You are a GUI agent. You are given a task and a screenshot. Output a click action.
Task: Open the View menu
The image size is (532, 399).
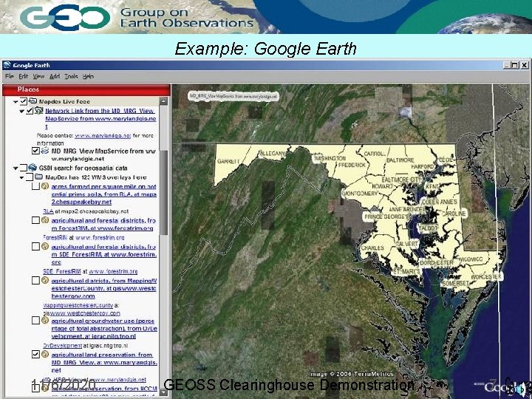[x=38, y=76]
